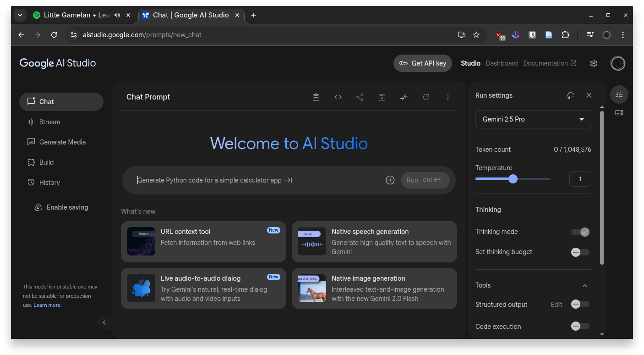This screenshot has width=644, height=355.
Task: Click the site information icon in address bar
Action: pos(74,35)
